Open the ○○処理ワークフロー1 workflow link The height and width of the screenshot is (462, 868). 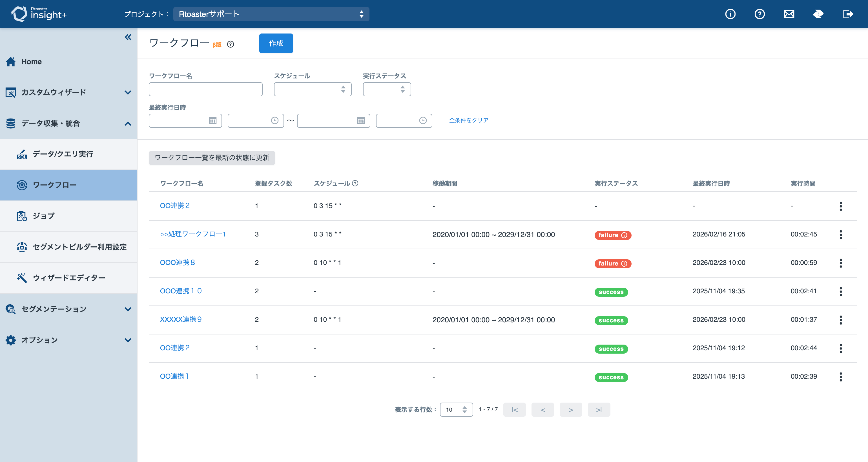(x=193, y=234)
